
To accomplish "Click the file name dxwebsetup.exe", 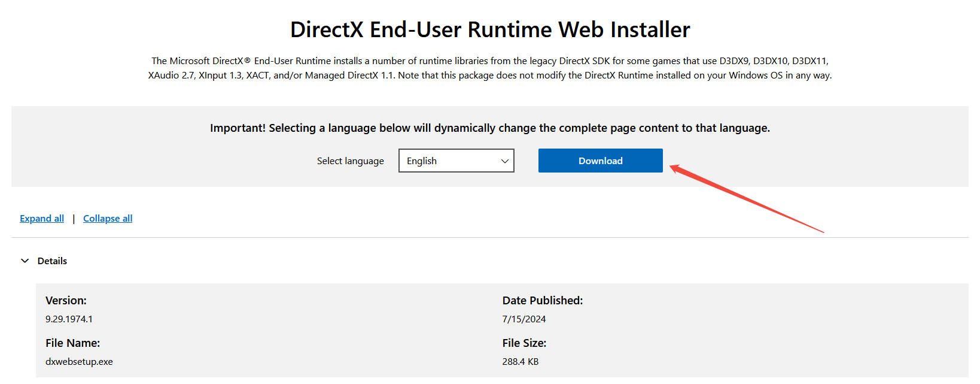I will point(79,362).
